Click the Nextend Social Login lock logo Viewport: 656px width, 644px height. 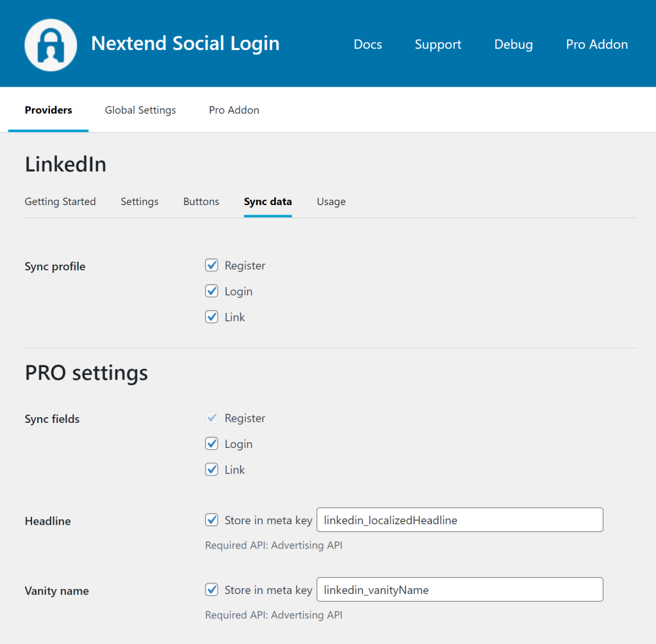(51, 44)
